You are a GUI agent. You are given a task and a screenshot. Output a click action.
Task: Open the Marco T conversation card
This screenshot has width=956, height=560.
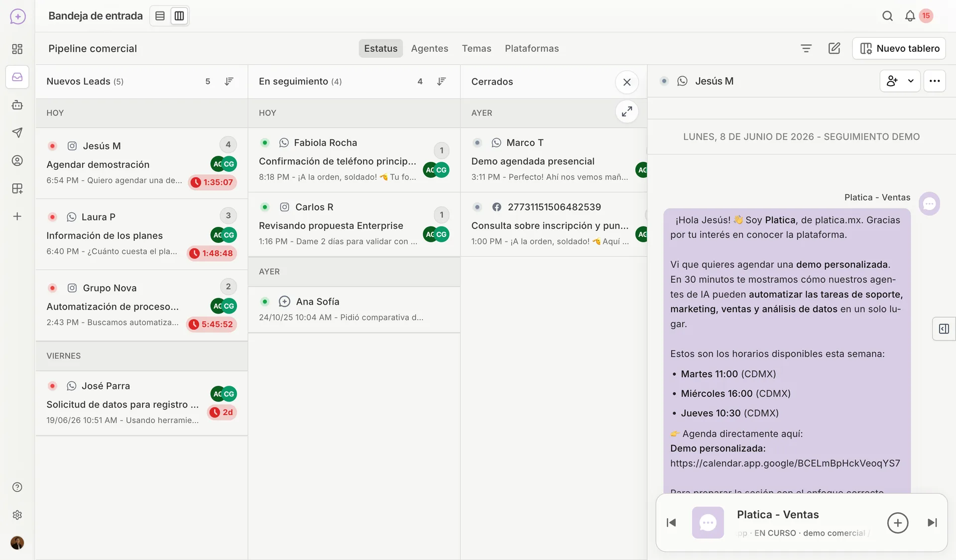tap(554, 160)
